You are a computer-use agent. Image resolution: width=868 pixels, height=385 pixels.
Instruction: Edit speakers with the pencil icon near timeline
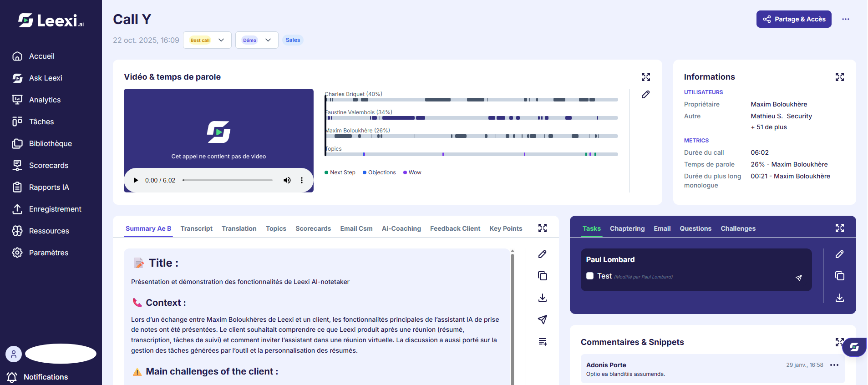click(645, 95)
